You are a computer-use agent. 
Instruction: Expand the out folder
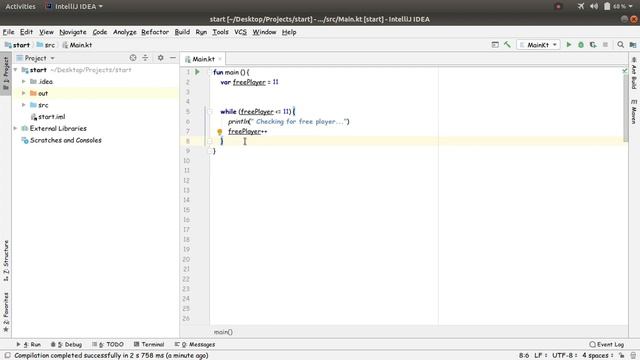point(24,93)
